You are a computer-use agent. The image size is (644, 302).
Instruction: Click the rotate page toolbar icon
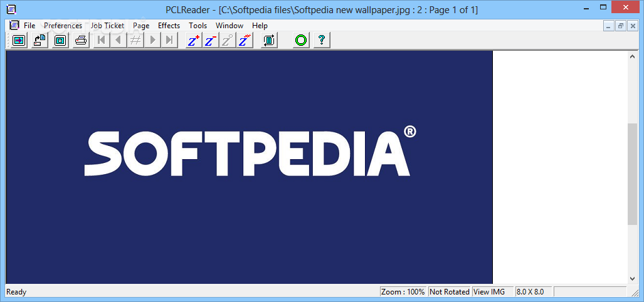pyautogui.click(x=270, y=40)
